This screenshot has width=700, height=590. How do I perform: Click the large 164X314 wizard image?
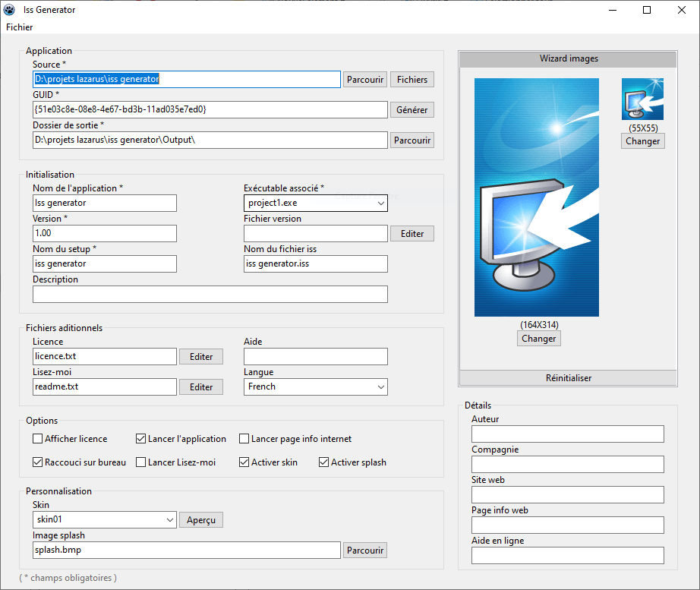(x=536, y=197)
